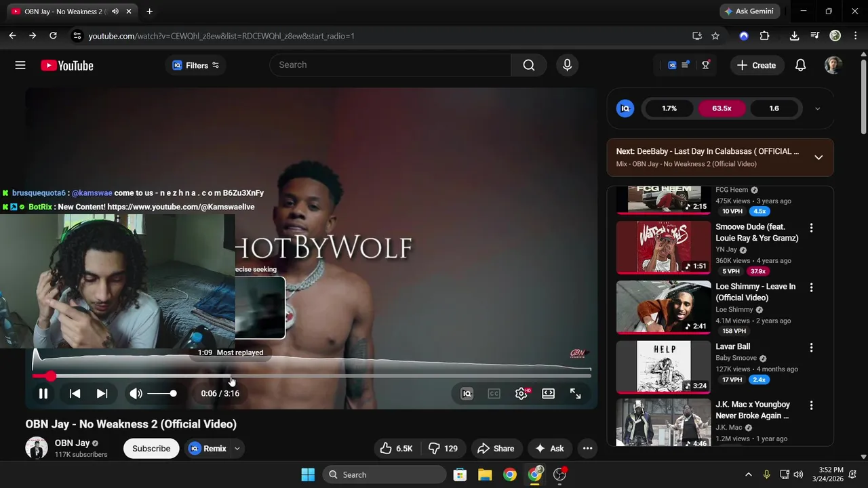
Task: Open the YouTube account avatar menu
Action: pyautogui.click(x=833, y=65)
